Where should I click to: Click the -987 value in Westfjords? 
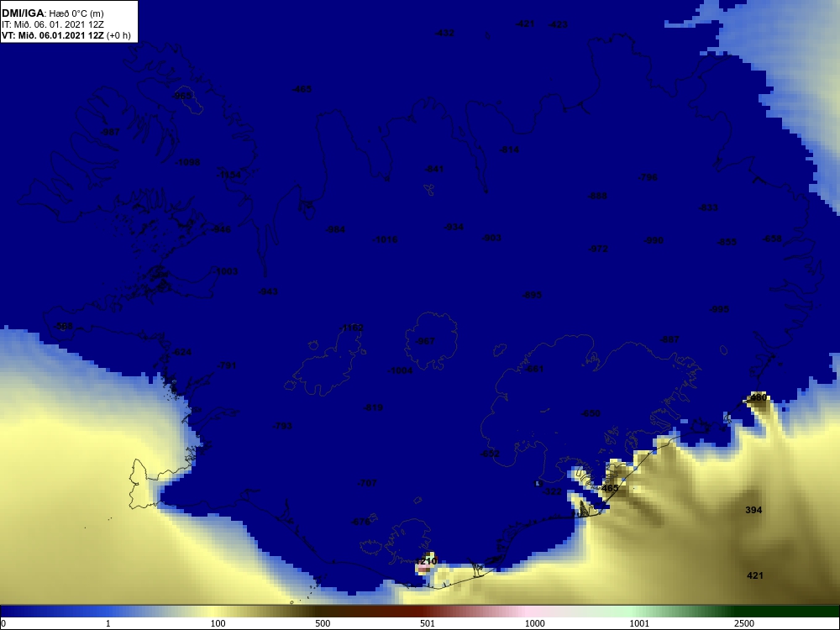(x=110, y=133)
